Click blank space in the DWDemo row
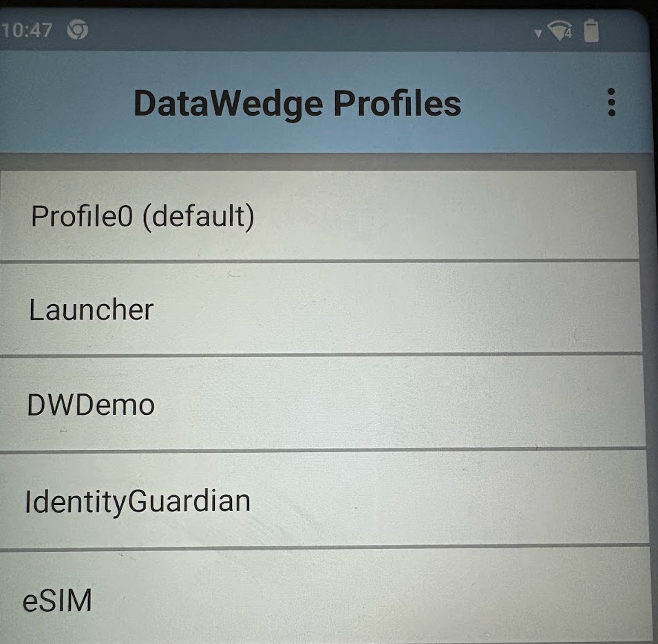This screenshot has height=644, width=658. 399,404
